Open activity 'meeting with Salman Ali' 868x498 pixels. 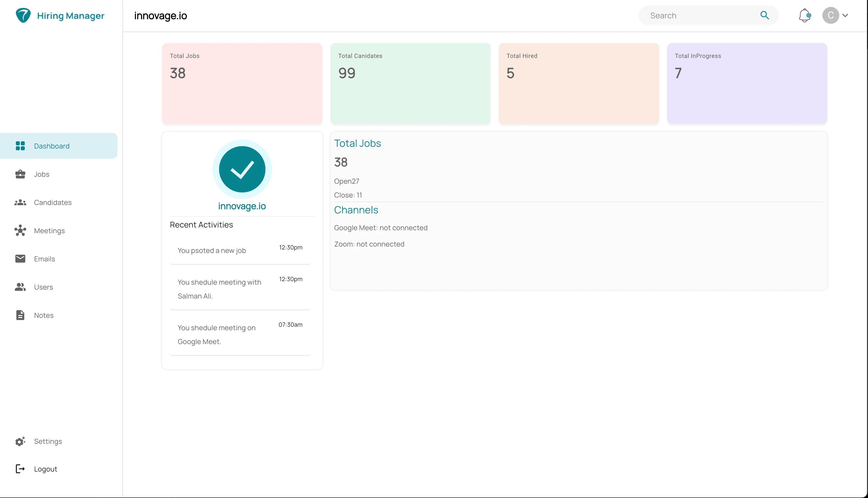[x=240, y=289]
